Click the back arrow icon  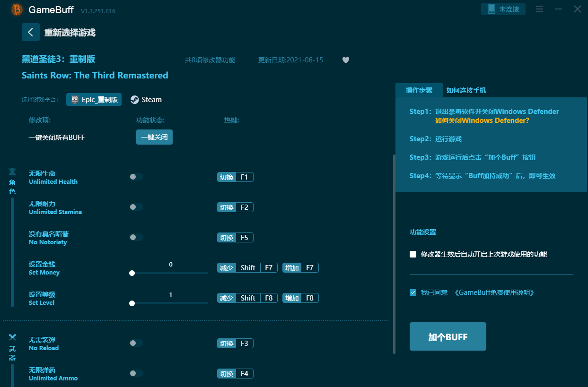click(31, 32)
